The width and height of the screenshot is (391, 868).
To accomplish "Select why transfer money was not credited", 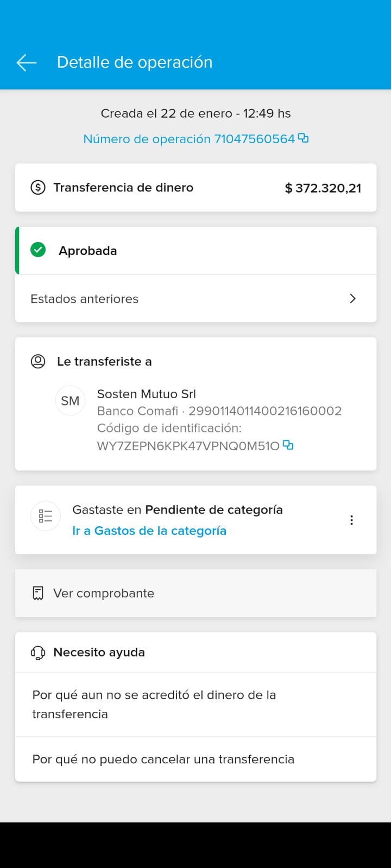I will click(x=154, y=704).
